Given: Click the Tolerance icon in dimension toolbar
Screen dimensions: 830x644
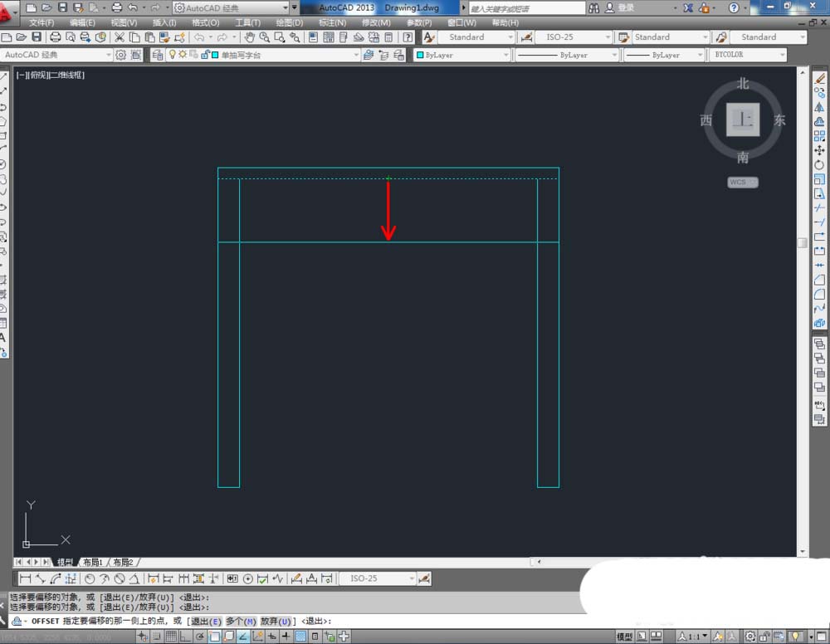Looking at the screenshot, I should point(232,578).
